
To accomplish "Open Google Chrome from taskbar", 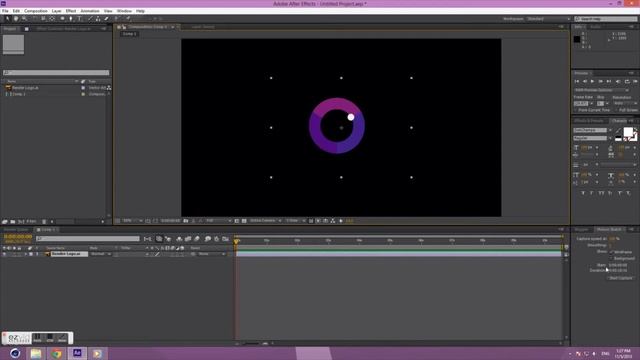I will coord(56,353).
